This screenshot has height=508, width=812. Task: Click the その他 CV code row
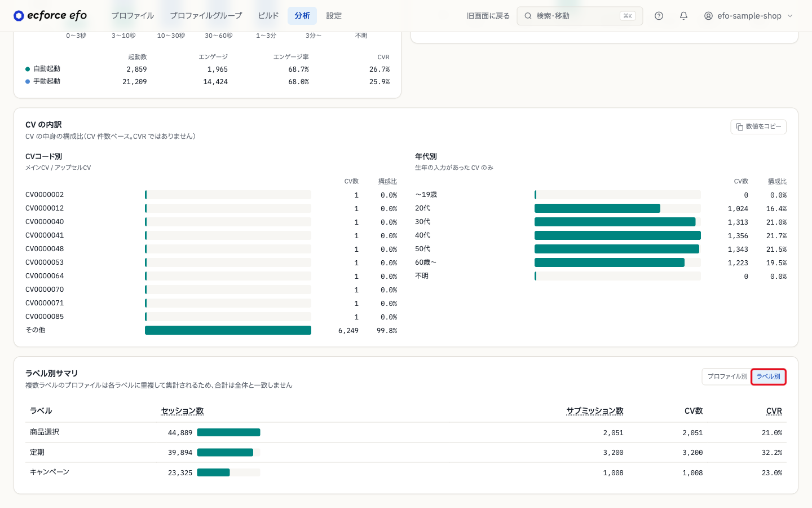point(211,330)
